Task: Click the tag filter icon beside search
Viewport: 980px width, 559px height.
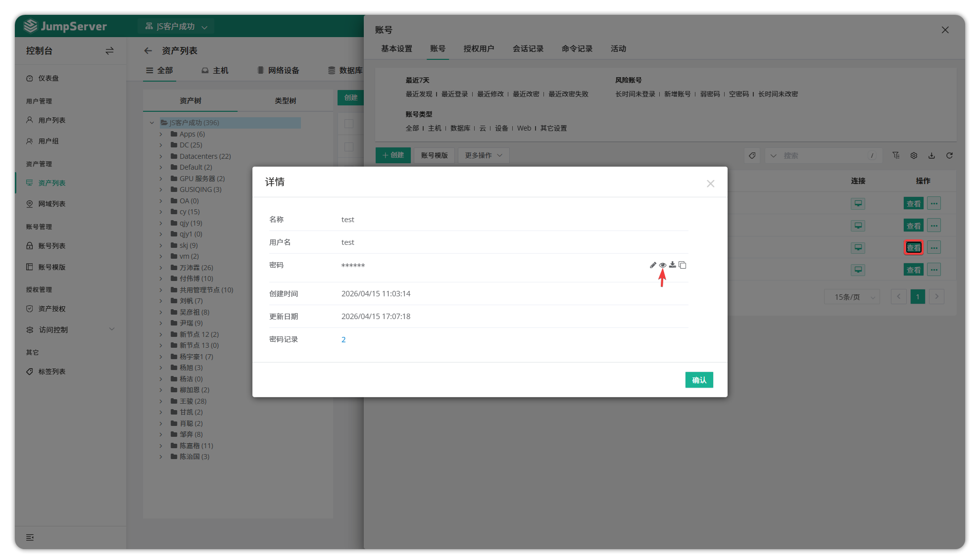Action: coord(752,155)
